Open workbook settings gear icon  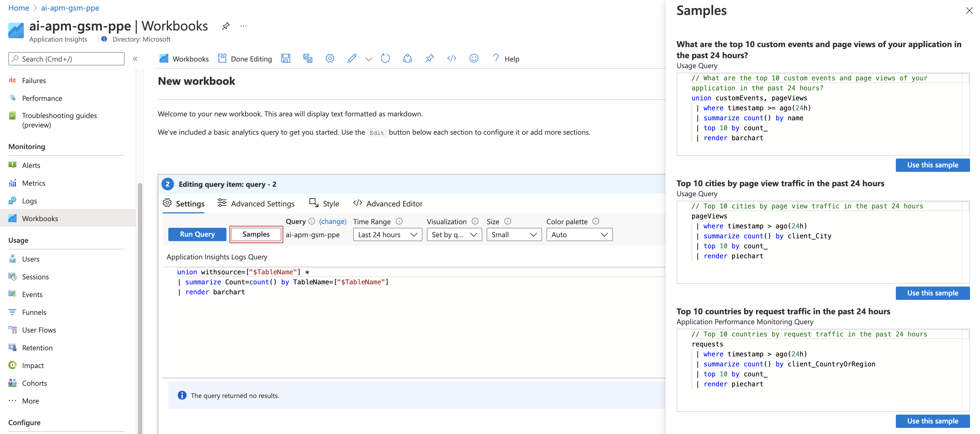[x=330, y=59]
